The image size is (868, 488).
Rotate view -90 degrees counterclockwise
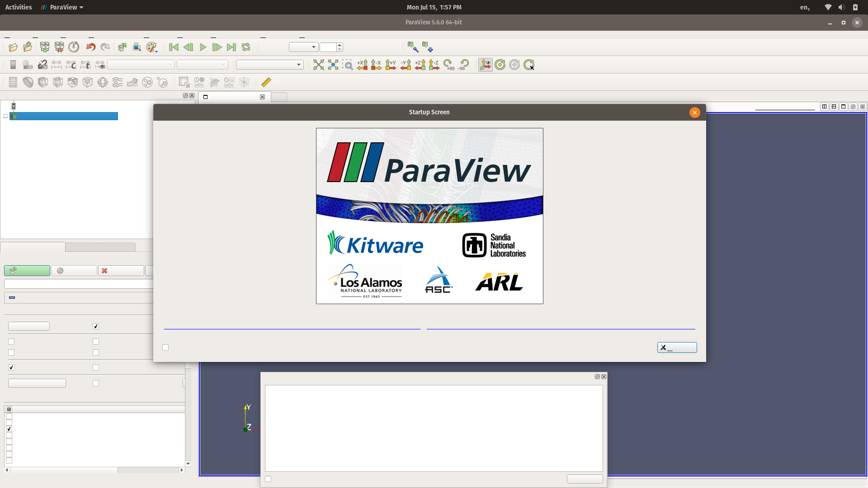coord(463,65)
